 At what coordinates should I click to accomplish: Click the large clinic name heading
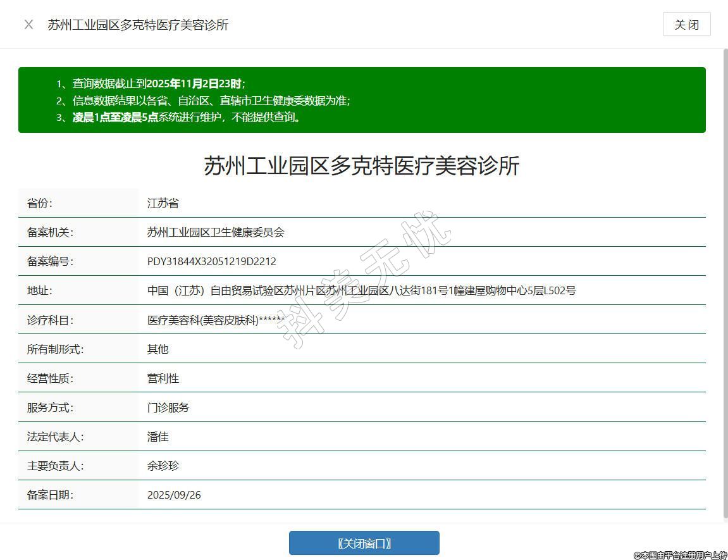[x=361, y=166]
